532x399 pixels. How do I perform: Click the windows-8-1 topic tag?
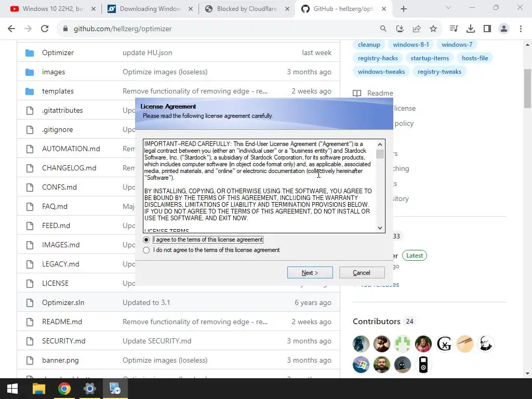(x=411, y=45)
